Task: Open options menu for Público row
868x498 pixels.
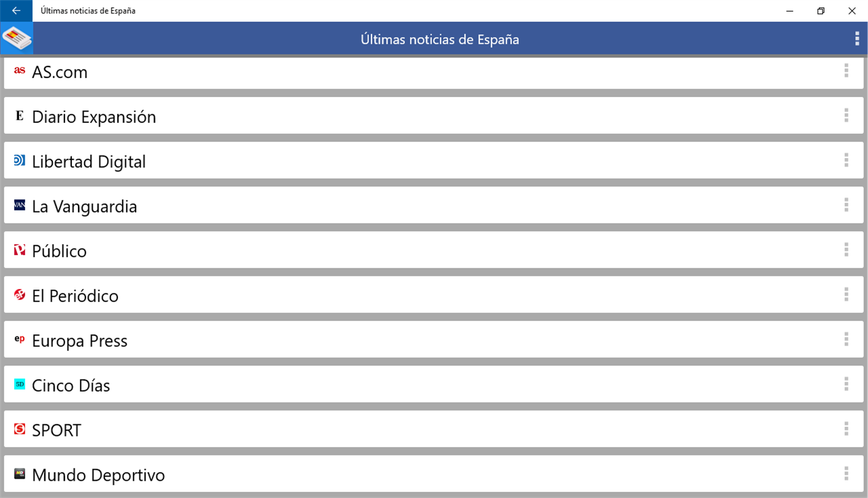Action: 846,250
